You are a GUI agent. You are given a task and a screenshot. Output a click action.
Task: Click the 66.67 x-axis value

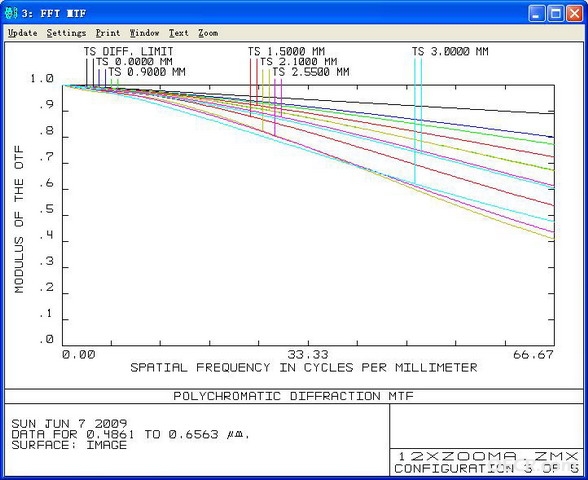(533, 354)
